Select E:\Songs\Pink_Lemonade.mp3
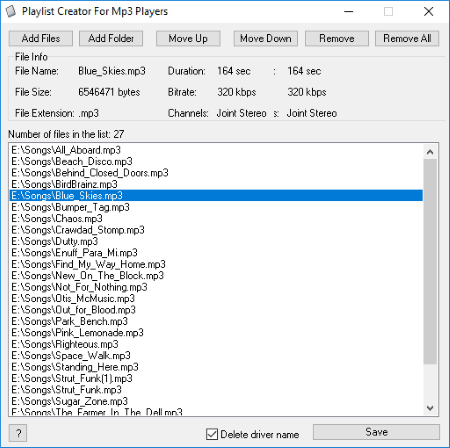 [216, 333]
